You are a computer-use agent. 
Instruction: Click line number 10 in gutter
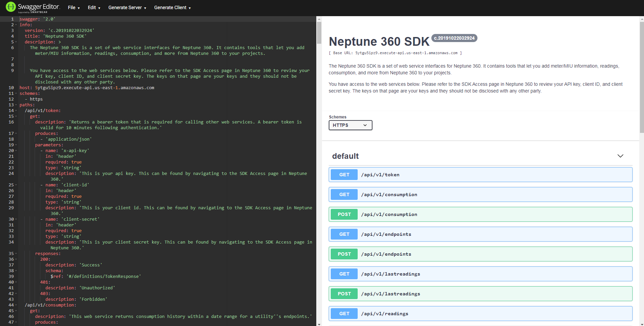[x=11, y=88]
